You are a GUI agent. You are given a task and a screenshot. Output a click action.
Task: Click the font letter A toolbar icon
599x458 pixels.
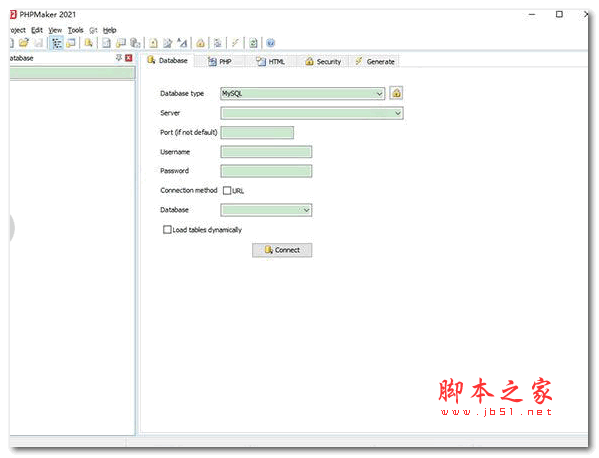pyautogui.click(x=182, y=43)
